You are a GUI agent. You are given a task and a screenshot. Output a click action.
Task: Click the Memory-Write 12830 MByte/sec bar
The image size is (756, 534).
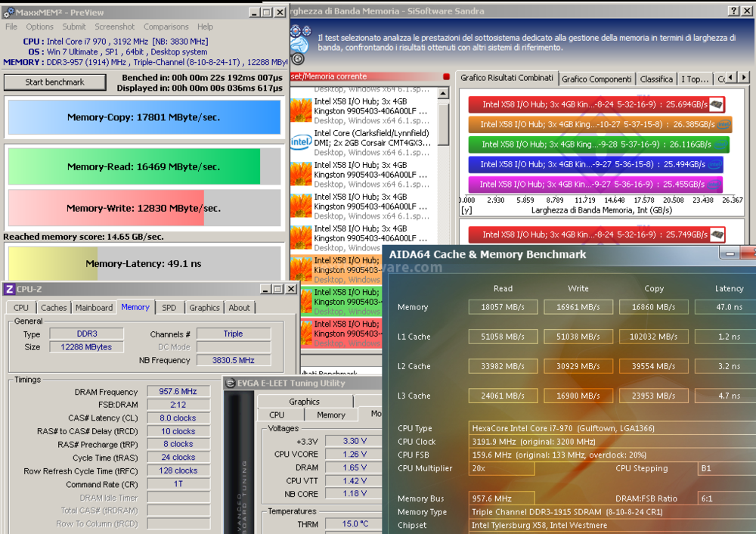click(144, 208)
